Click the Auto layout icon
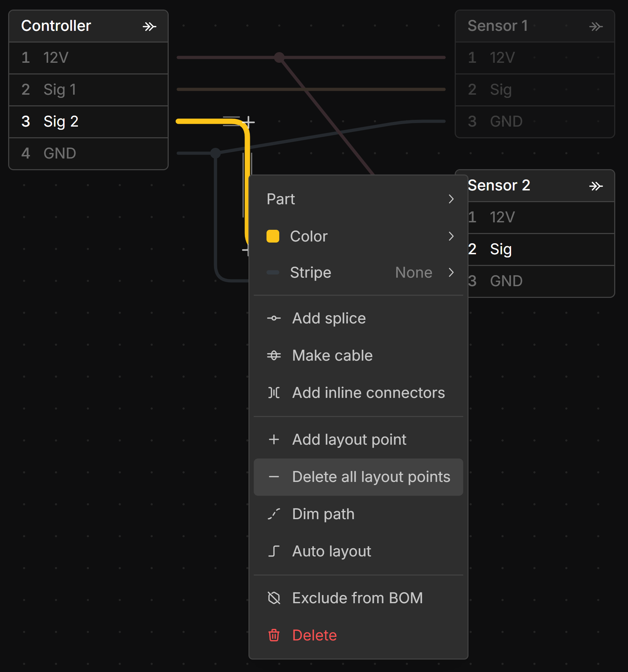 point(274,551)
